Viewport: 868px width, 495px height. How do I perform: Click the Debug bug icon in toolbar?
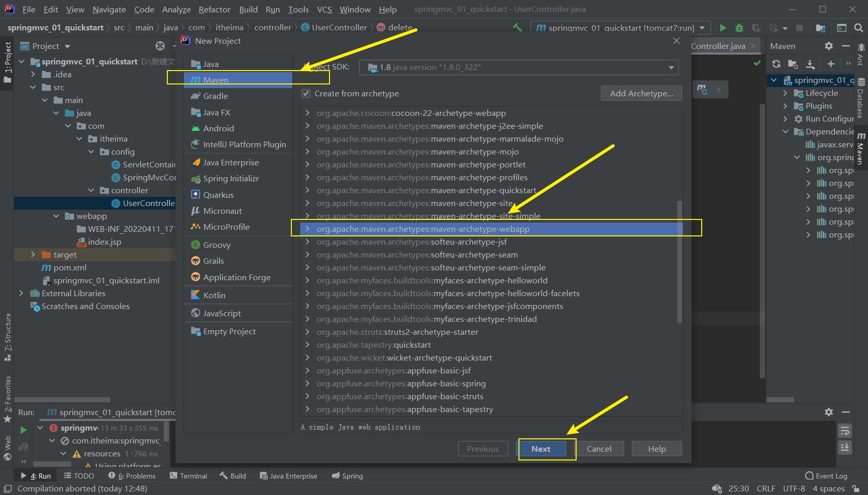(739, 28)
